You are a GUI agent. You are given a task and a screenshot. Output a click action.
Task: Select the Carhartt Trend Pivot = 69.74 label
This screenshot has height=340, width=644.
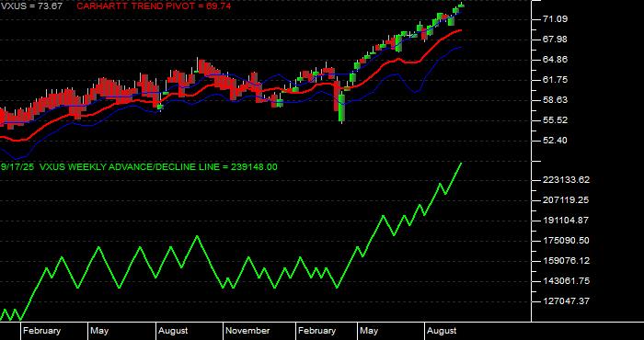154,6
